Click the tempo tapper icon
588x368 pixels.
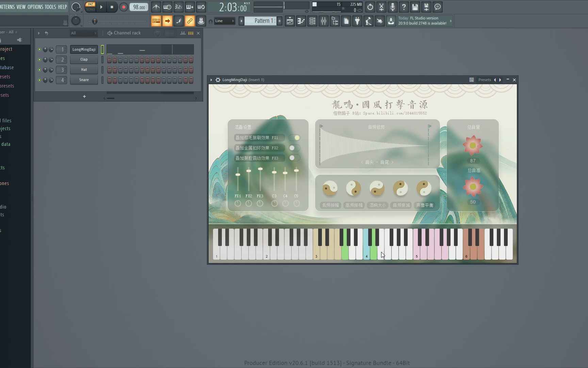pos(369,21)
